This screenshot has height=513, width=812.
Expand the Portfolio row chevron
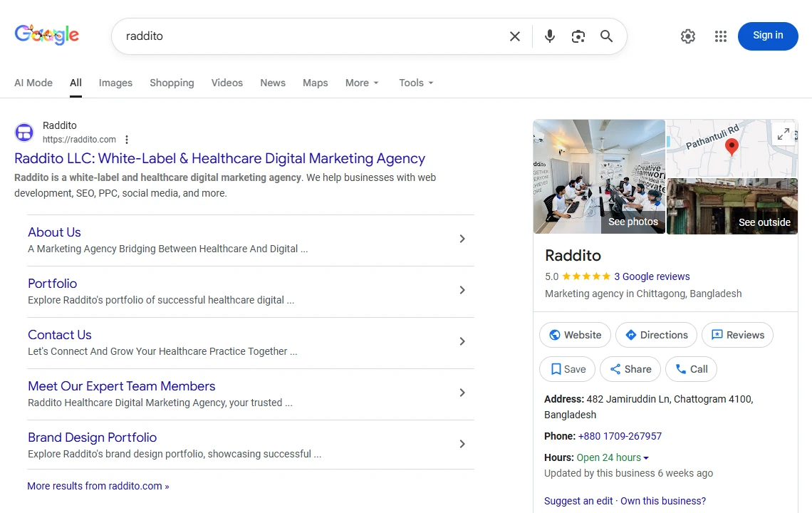click(462, 290)
